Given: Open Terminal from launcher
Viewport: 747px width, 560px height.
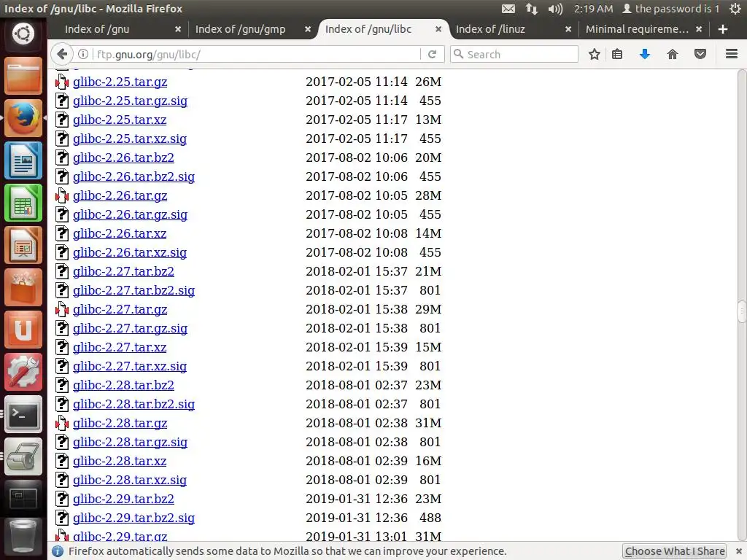Looking at the screenshot, I should pos(23,414).
